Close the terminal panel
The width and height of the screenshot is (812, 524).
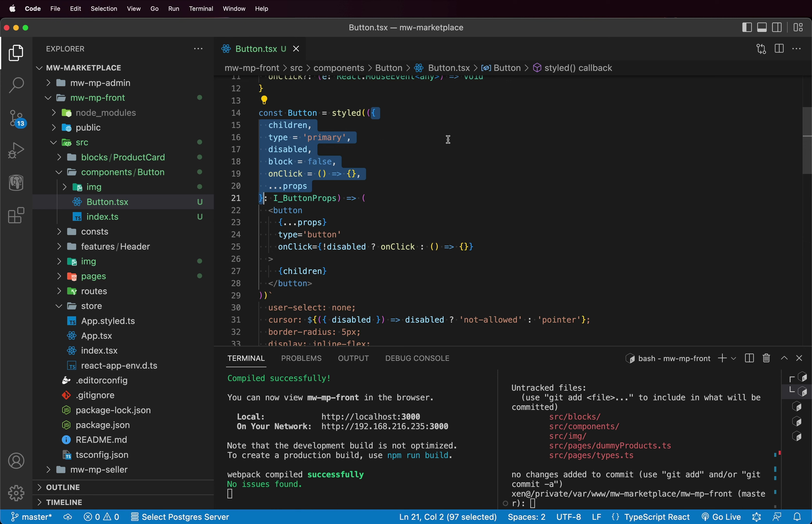(x=799, y=358)
